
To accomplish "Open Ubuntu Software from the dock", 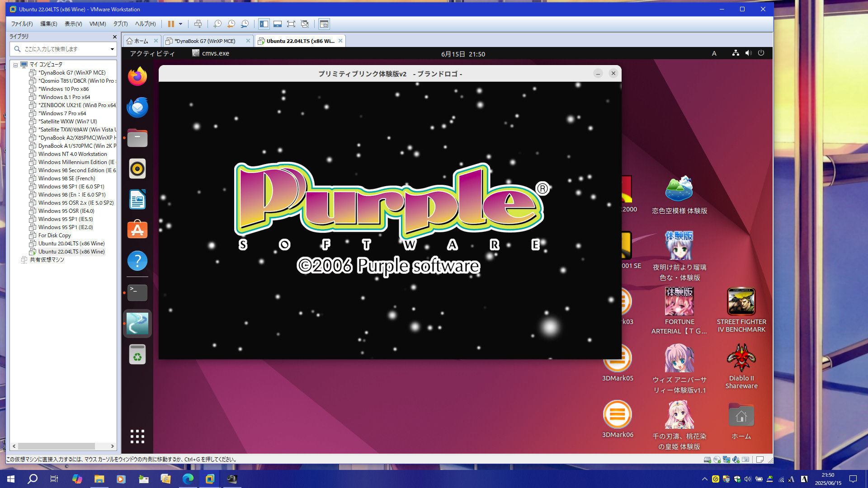I will coord(137,230).
